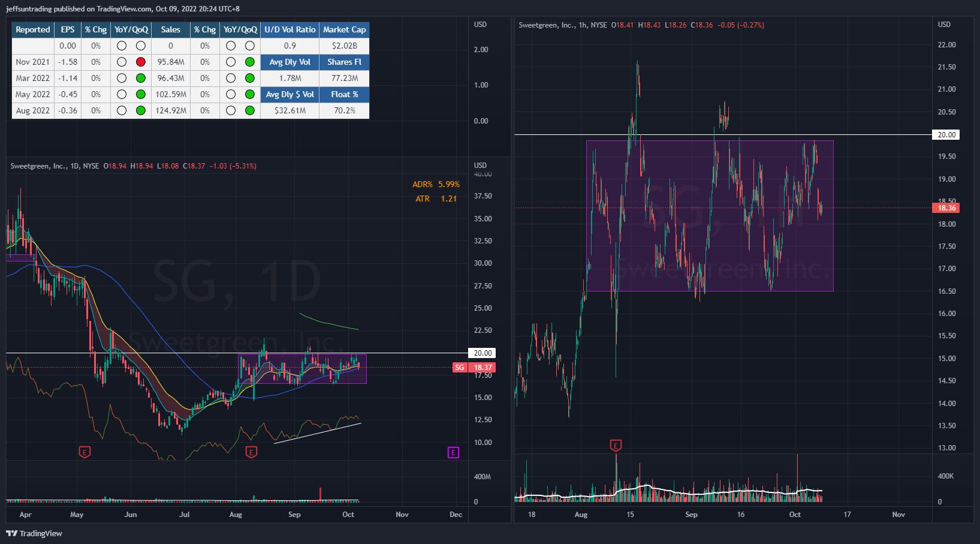Open the earnings marker on the hourly chart

616,445
